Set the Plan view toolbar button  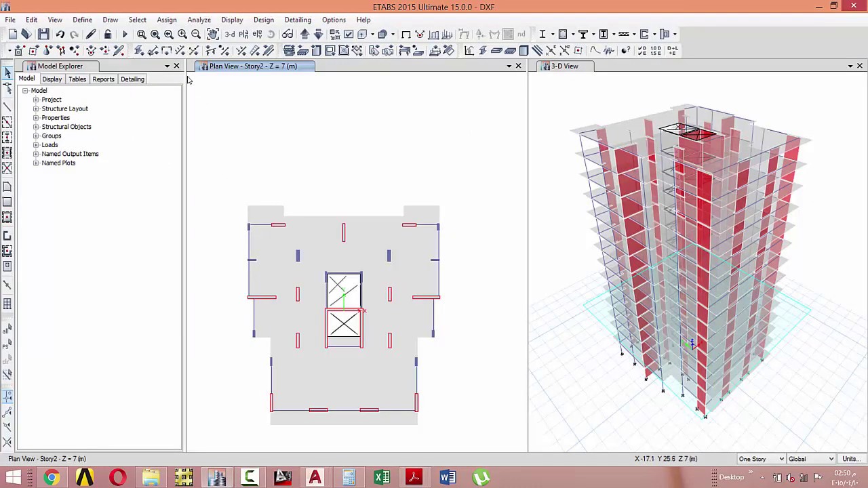243,34
